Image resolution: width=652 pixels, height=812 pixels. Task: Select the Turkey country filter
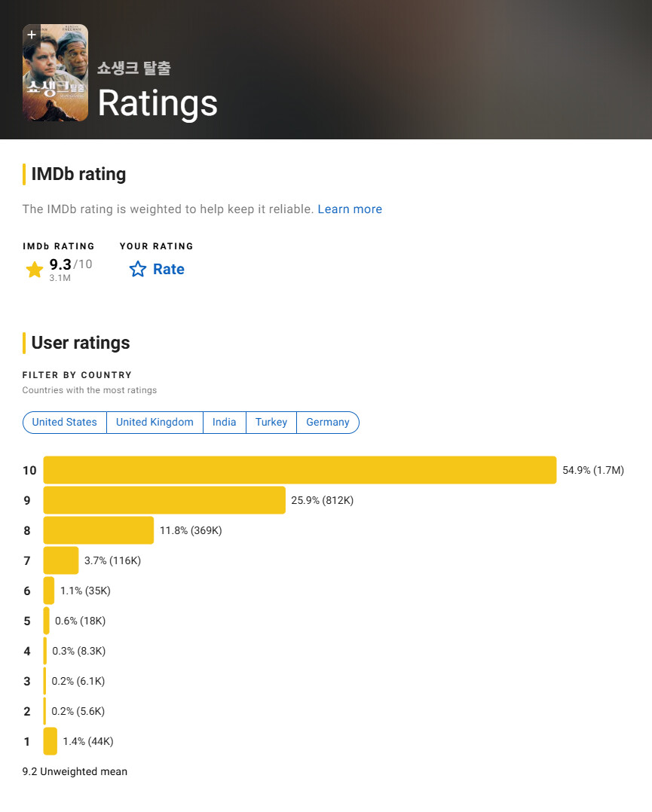271,423
